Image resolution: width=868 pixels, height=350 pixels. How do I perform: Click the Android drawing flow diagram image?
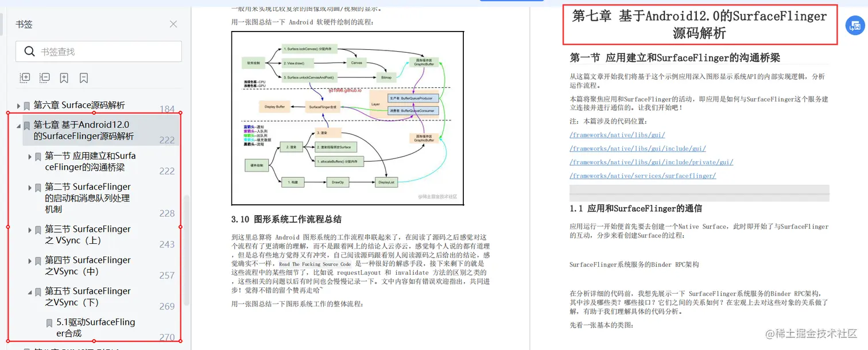tap(347, 117)
